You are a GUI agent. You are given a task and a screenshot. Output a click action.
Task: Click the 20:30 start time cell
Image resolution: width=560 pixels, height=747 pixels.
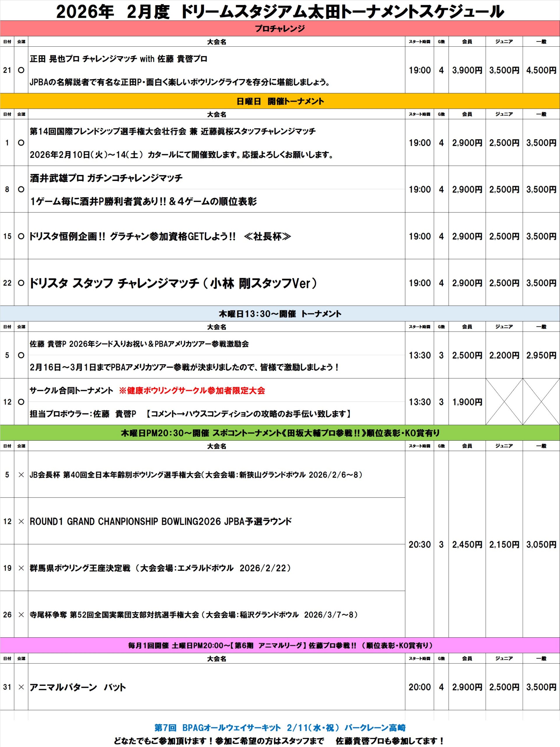tap(420, 544)
